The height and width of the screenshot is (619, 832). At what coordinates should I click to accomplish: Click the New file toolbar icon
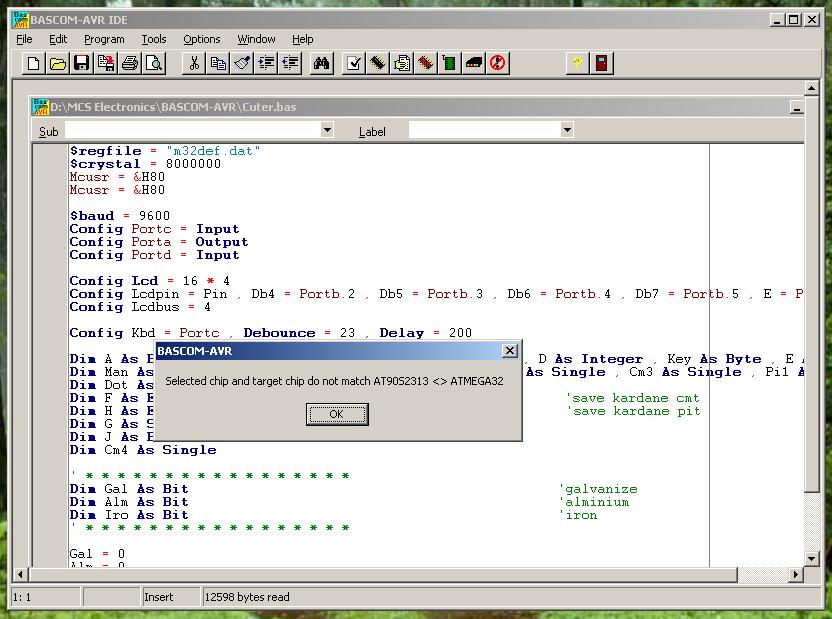[x=34, y=64]
